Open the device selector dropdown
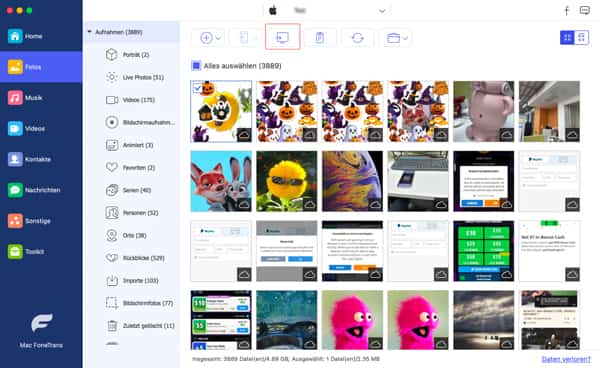Image resolution: width=600 pixels, height=368 pixels. [382, 11]
